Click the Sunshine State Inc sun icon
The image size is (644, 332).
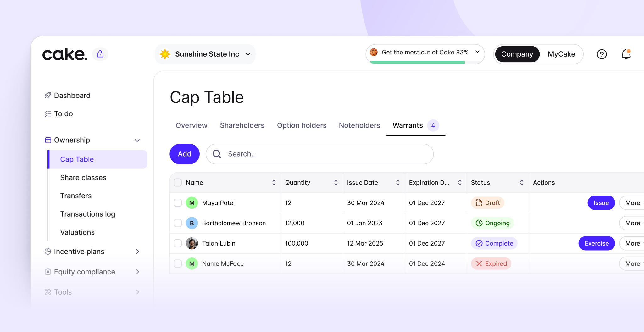pyautogui.click(x=165, y=54)
